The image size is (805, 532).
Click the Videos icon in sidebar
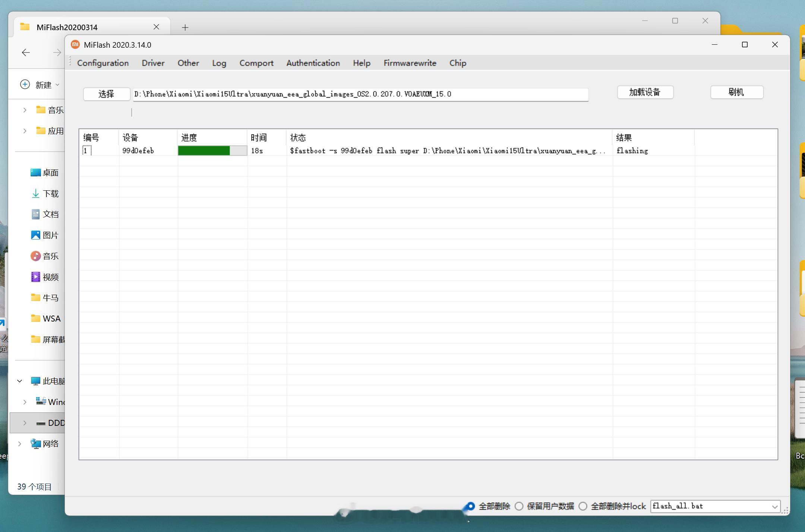tap(35, 277)
